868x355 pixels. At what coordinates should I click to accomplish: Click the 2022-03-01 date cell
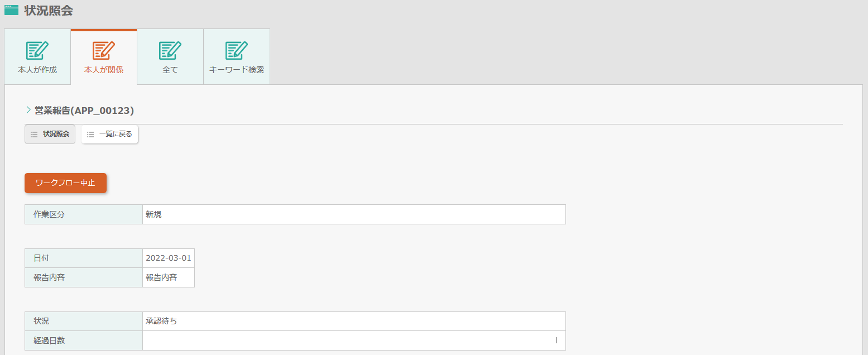(x=169, y=258)
